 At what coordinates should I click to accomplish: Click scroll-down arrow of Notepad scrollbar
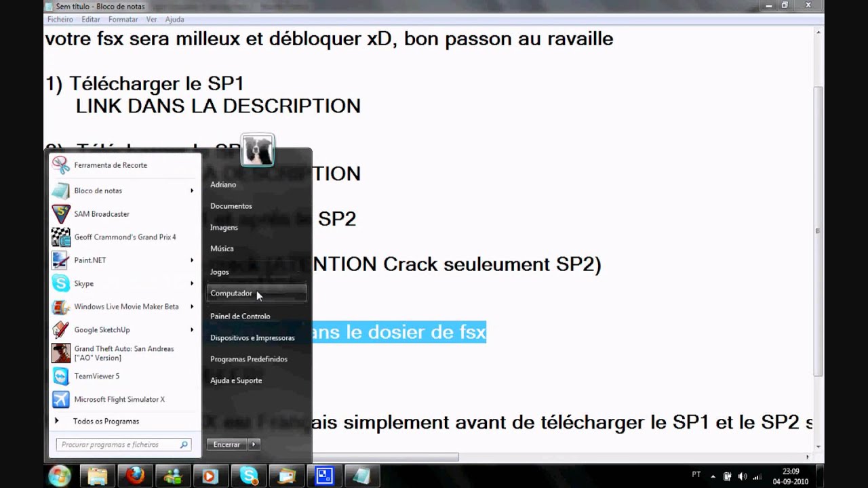tap(818, 447)
